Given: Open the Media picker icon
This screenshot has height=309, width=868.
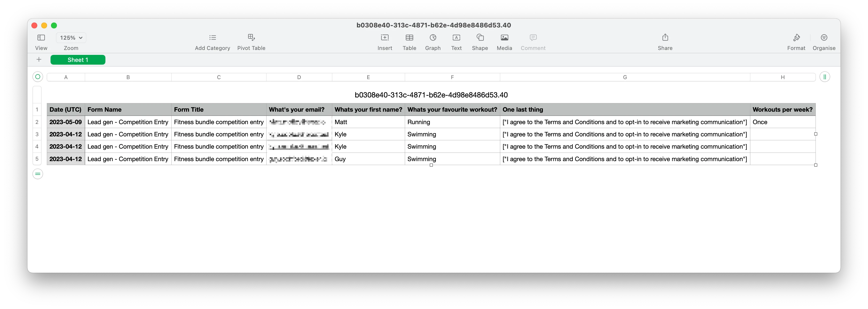Looking at the screenshot, I should 504,38.
